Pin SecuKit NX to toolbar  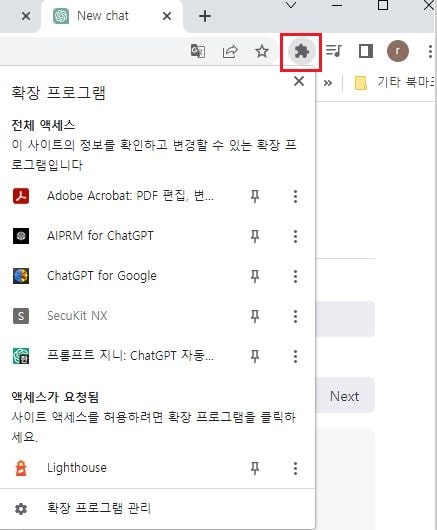pos(255,316)
